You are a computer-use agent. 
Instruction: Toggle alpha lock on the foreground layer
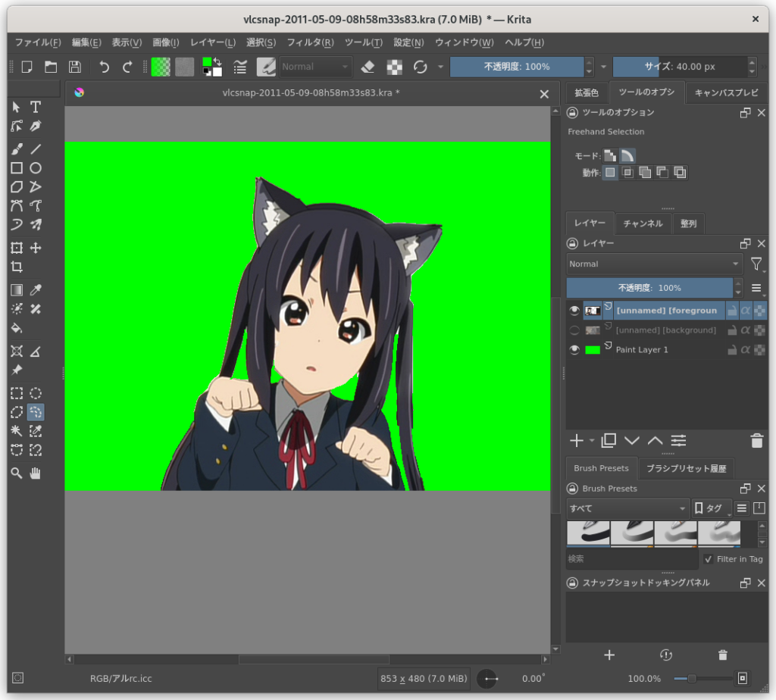click(x=746, y=311)
